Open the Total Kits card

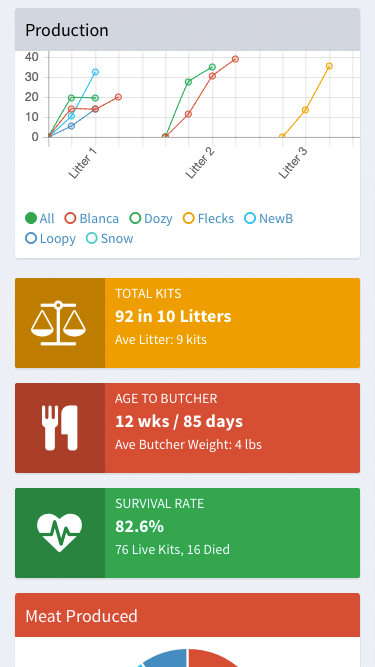pyautogui.click(x=188, y=323)
